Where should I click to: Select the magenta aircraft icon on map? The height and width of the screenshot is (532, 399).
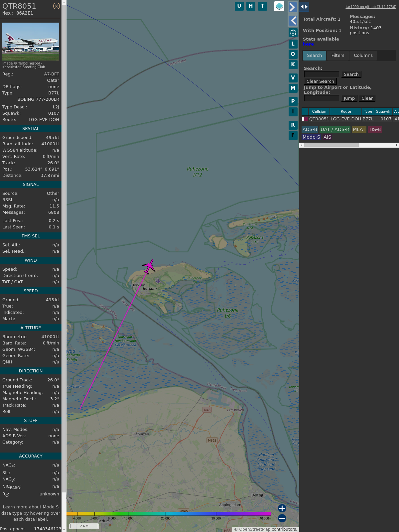pyautogui.click(x=149, y=267)
